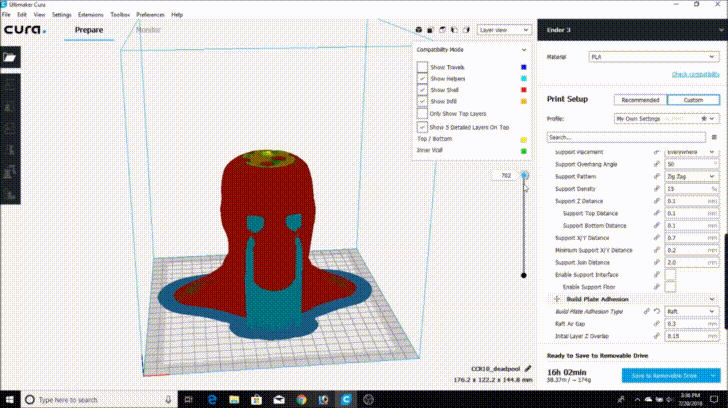
Task: Open Task View in the taskbar
Action: click(x=188, y=399)
